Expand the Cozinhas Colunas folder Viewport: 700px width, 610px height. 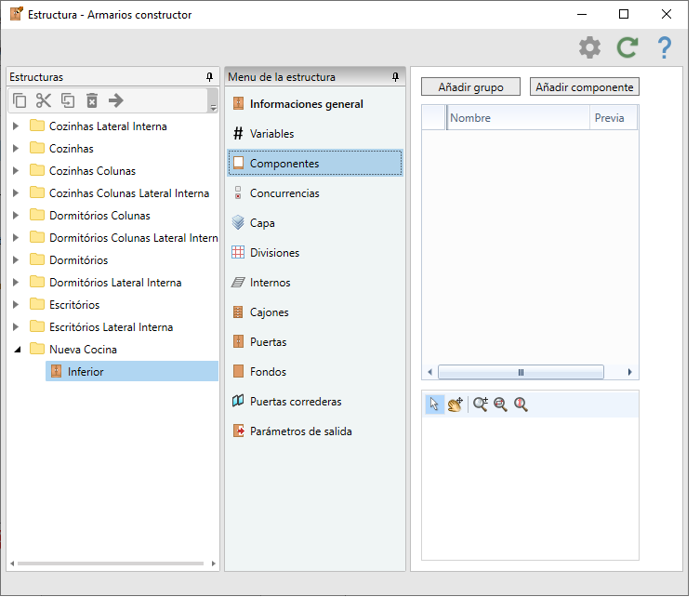tap(16, 171)
